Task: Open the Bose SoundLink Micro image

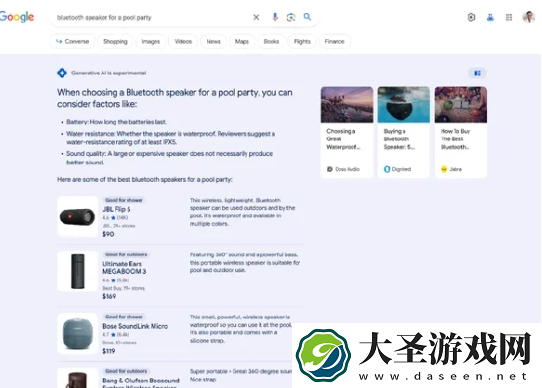Action: [77, 333]
